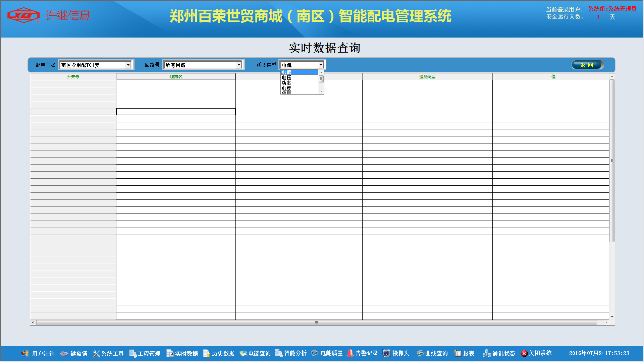644x362 pixels.
Task: Click the table's horizontal scrollbar
Action: tap(316, 322)
